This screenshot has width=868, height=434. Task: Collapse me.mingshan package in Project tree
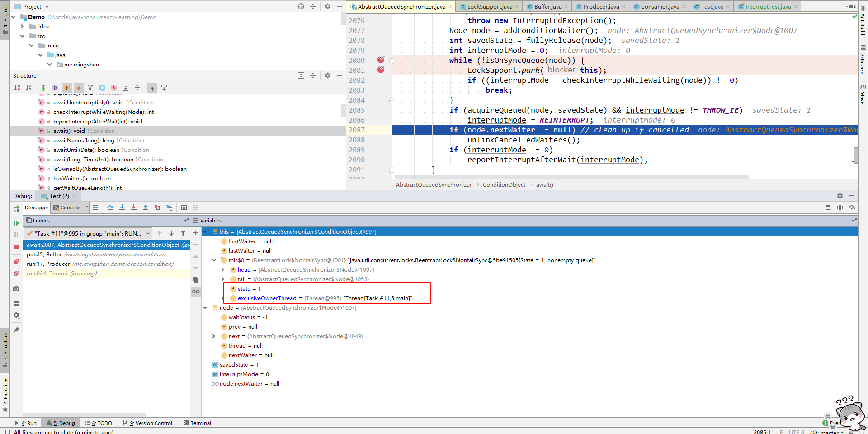(50, 65)
